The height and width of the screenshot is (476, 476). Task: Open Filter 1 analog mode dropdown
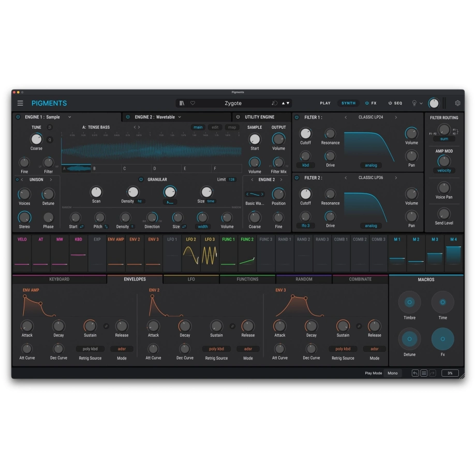point(370,165)
